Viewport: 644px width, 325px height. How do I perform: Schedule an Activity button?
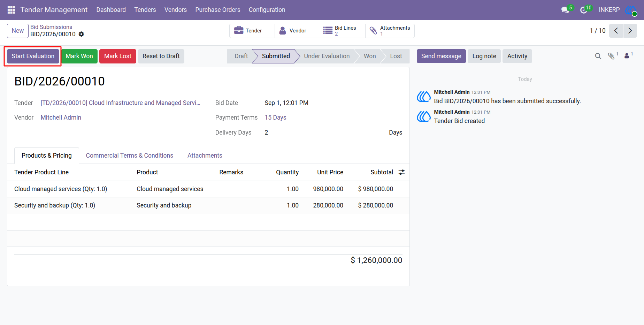(x=517, y=56)
